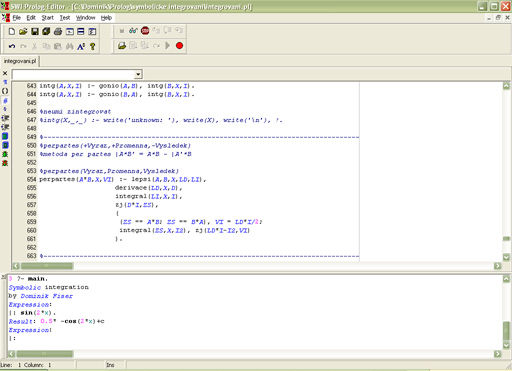Image resolution: width=512 pixels, height=371 pixels.
Task: Open help with the yellow question mark
Action: (x=92, y=46)
